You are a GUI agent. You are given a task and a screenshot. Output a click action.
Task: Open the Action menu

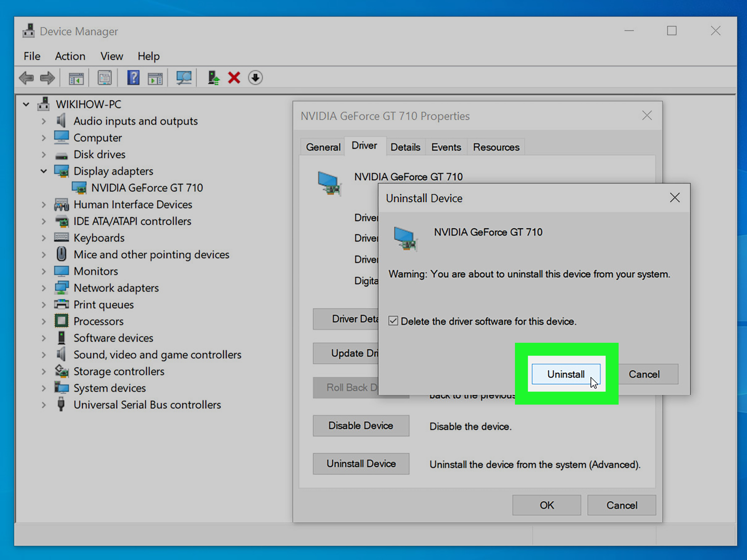click(70, 56)
